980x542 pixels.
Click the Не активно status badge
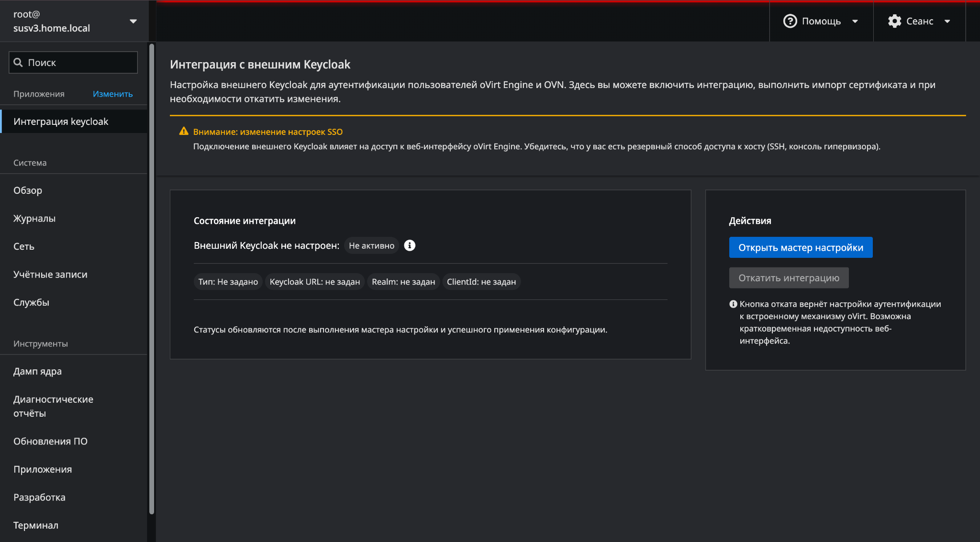tap(371, 245)
